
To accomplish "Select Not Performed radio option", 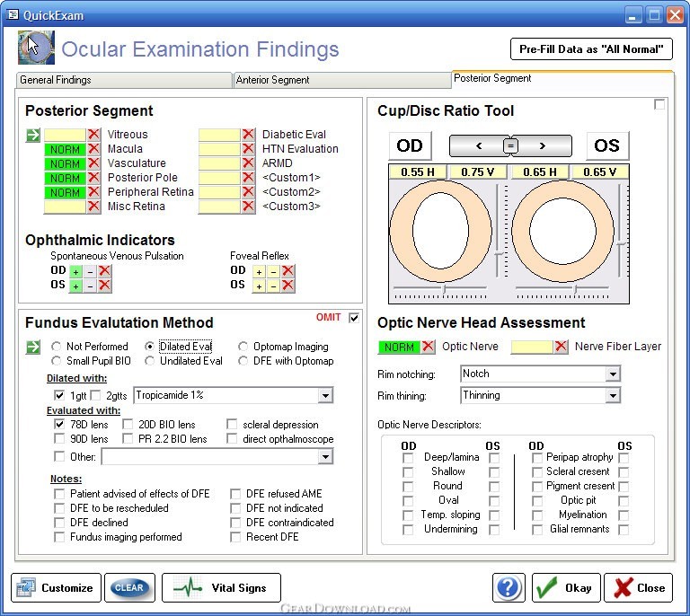I will [56, 347].
